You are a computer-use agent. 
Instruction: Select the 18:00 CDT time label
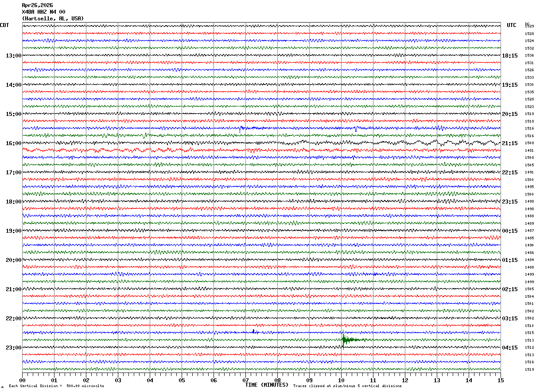click(13, 202)
